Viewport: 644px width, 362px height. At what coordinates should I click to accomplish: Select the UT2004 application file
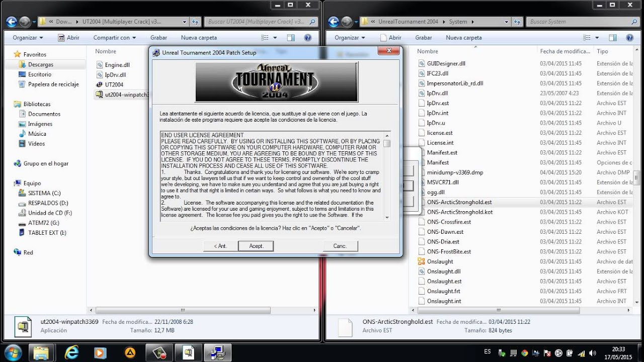[x=110, y=84]
